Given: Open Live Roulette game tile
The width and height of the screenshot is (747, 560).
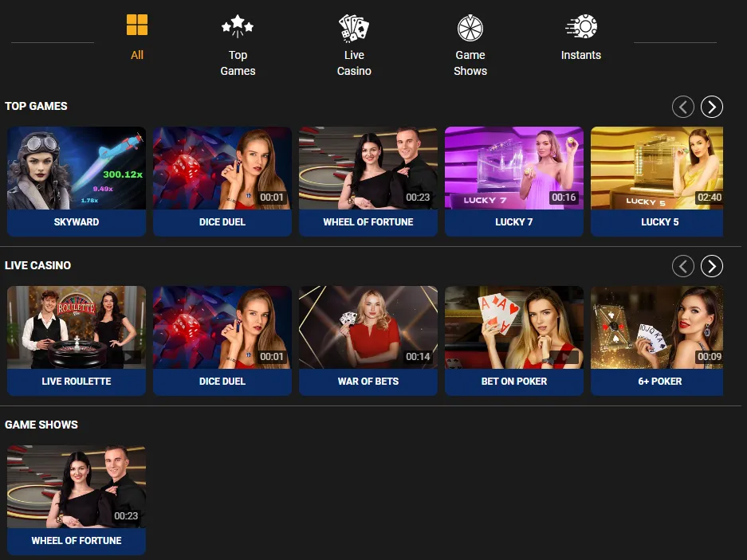Looking at the screenshot, I should coord(77,328).
